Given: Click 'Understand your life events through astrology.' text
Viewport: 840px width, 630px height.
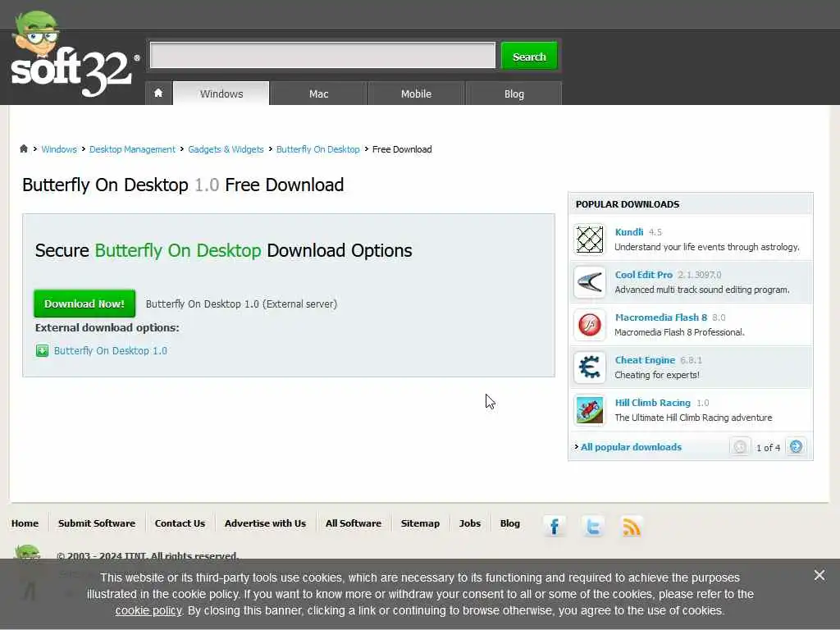Looking at the screenshot, I should coord(706,247).
